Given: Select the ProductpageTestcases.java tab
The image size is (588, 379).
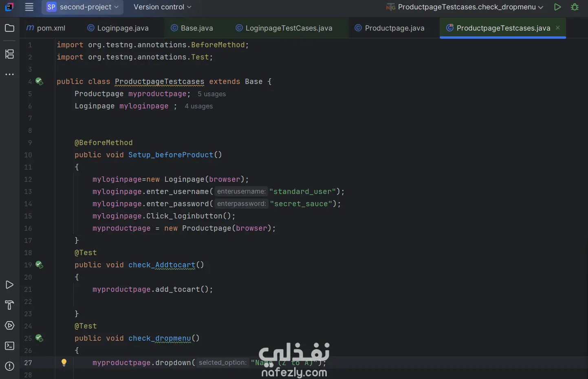Looking at the screenshot, I should pyautogui.click(x=503, y=28).
